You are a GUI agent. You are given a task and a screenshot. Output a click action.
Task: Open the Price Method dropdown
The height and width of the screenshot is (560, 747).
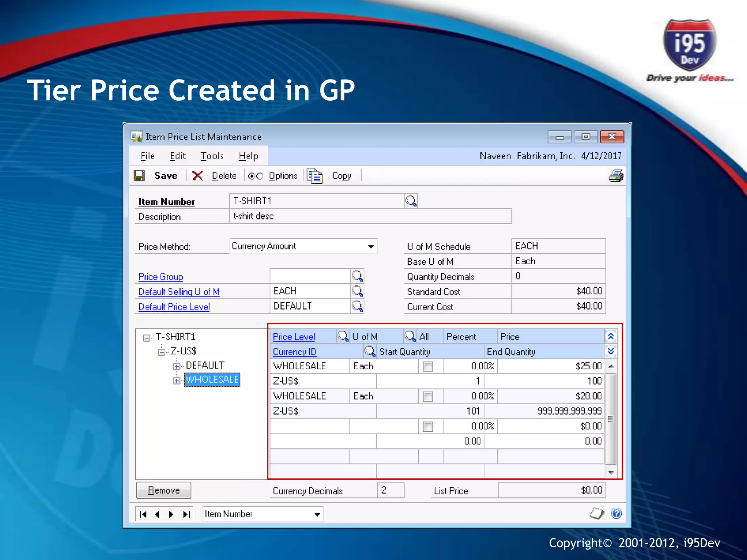pos(371,246)
